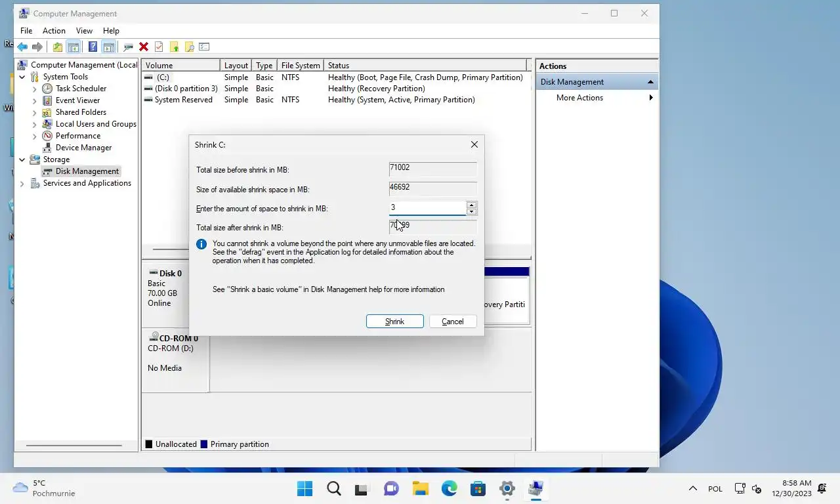Image resolution: width=840 pixels, height=504 pixels.
Task: Open the Help menu
Action: 111,30
